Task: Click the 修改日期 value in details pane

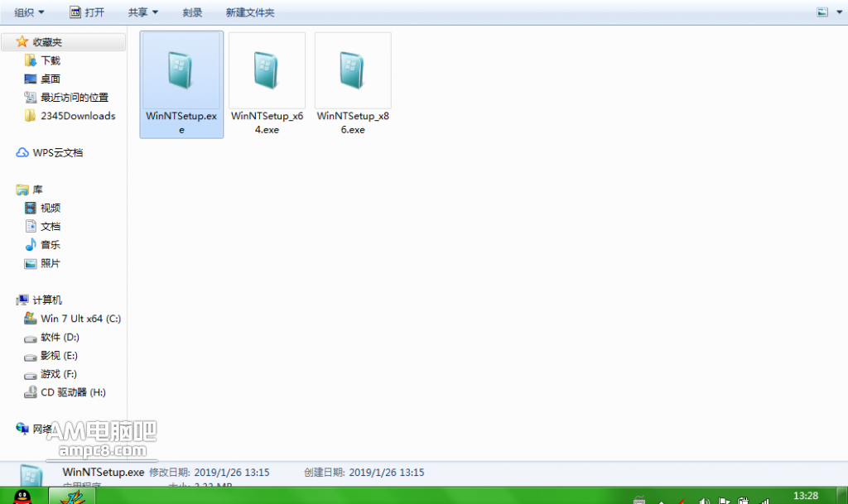Action: (x=232, y=473)
